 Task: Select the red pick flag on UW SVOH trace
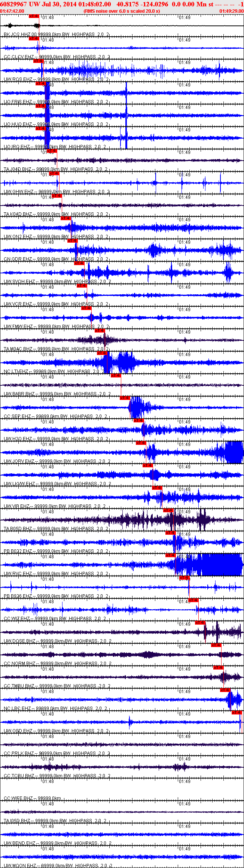tap(79, 263)
